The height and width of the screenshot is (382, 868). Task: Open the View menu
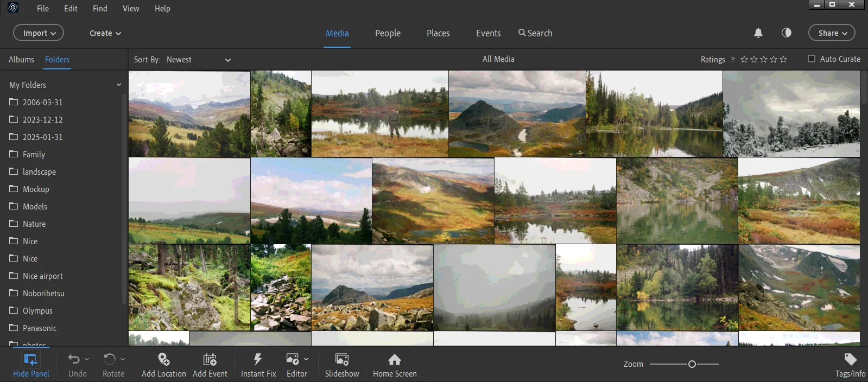coord(131,8)
